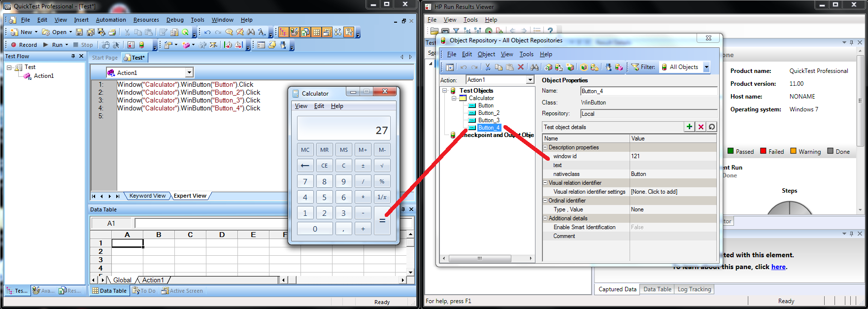Toggle the Test Flow pane toolbar icon
Viewport: 868px width, 309px height.
point(283,32)
